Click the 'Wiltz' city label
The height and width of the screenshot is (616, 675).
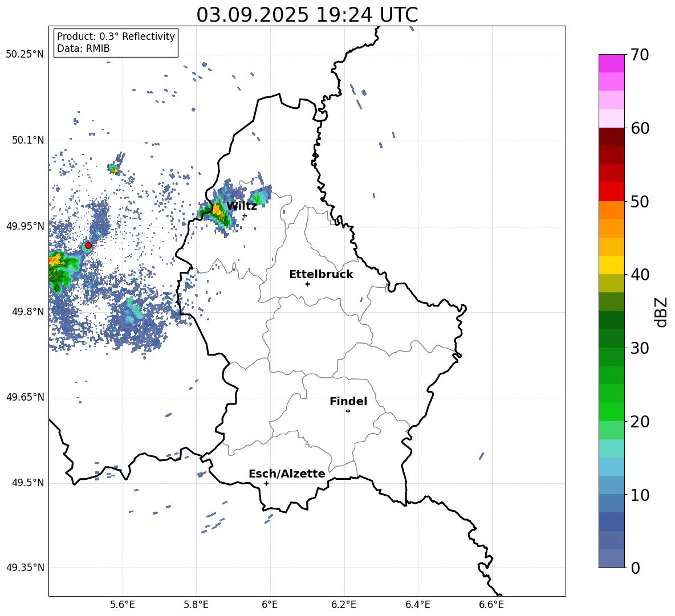(242, 206)
